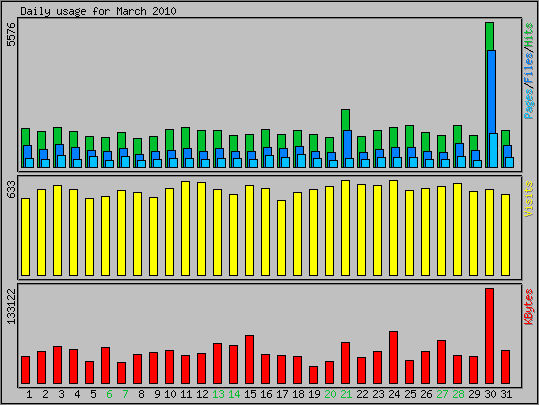Click the green day 27 axis label
539x405 pixels.
[x=442, y=394]
